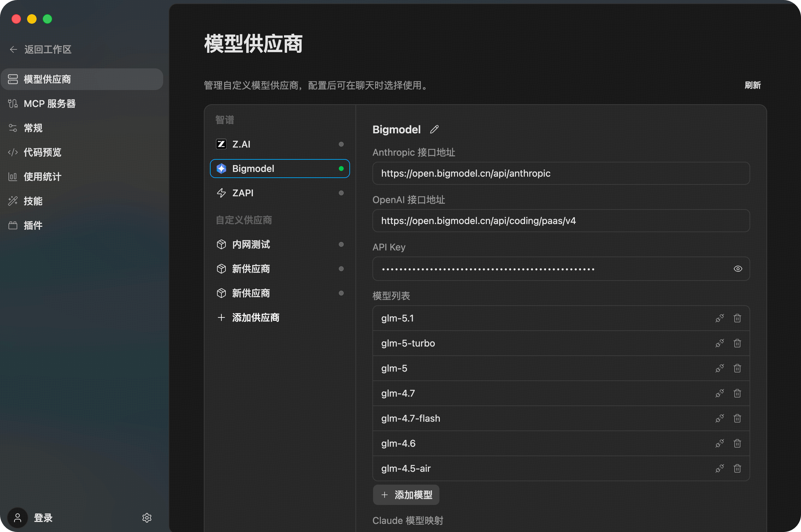The image size is (801, 532).
Task: Open settings gear at sidebar bottom
Action: point(147,518)
